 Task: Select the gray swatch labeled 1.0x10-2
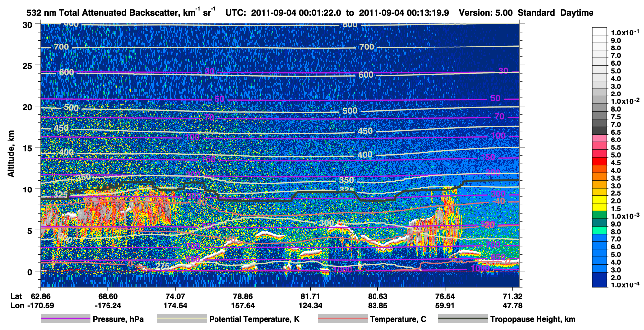[600, 101]
